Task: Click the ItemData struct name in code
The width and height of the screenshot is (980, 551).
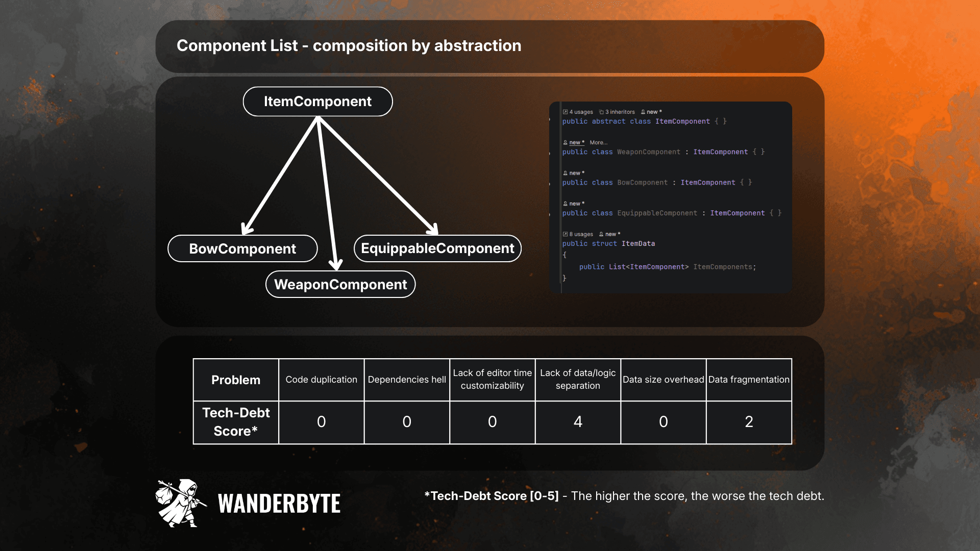Action: click(x=638, y=244)
